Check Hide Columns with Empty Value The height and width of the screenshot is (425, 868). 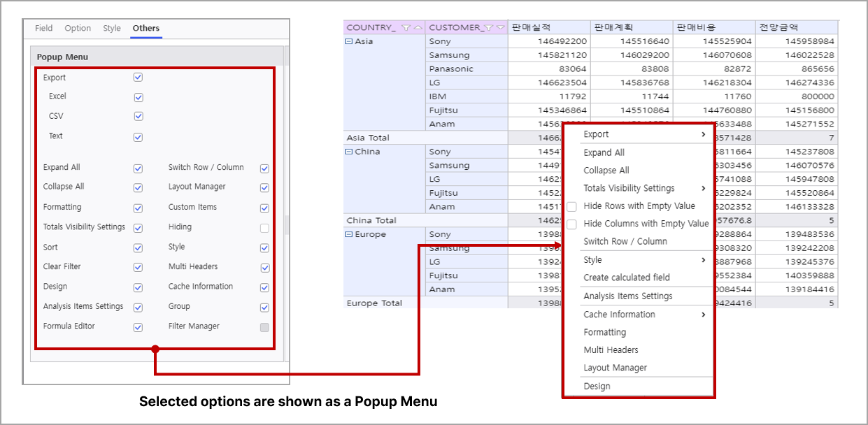pos(571,224)
